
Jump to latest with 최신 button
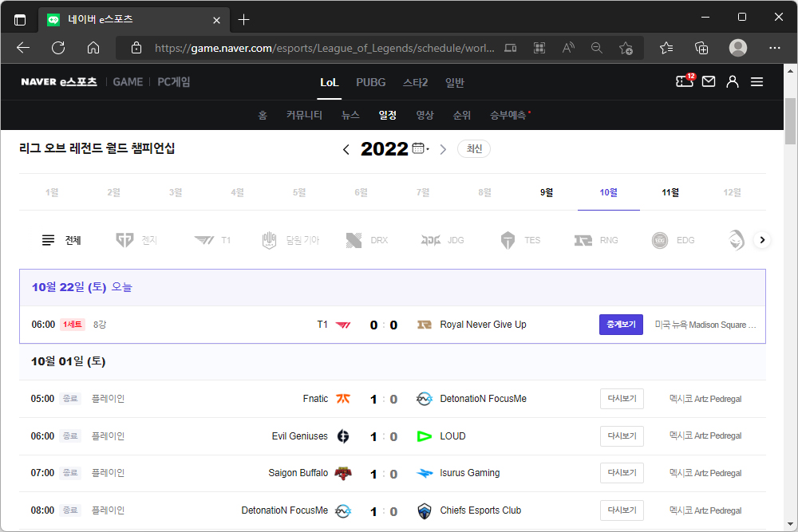[x=474, y=148]
